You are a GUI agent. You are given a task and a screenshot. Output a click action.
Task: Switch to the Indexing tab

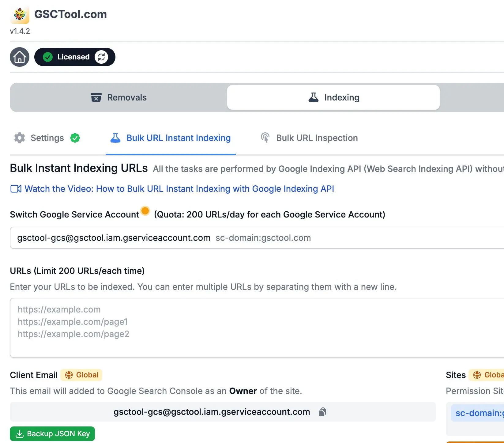333,97
